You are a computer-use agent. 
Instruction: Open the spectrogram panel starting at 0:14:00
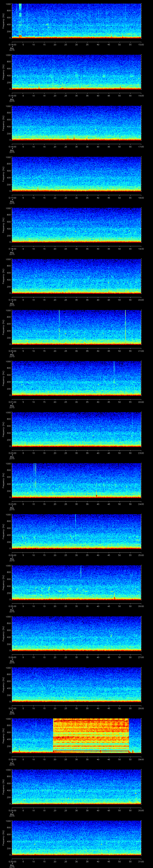pos(76,21)
